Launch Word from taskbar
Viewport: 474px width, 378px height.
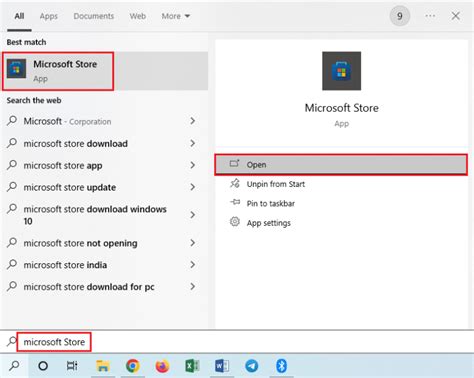222,366
